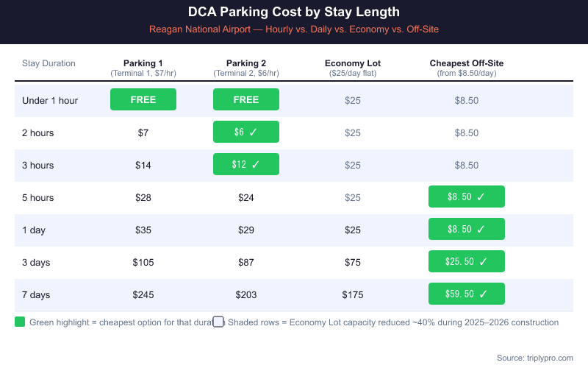The image size is (588, 368).
Task: Click the shaded rows legend box
Action: pos(218,322)
